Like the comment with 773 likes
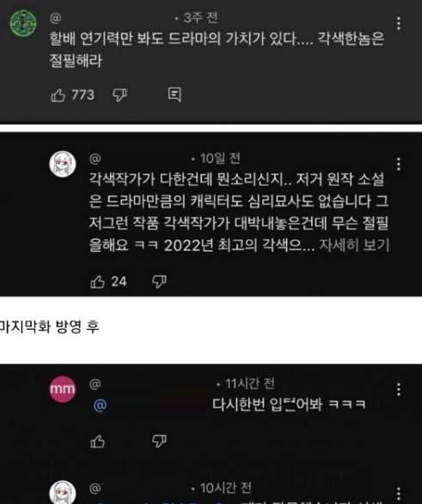The width and height of the screenshot is (422, 504). [58, 95]
